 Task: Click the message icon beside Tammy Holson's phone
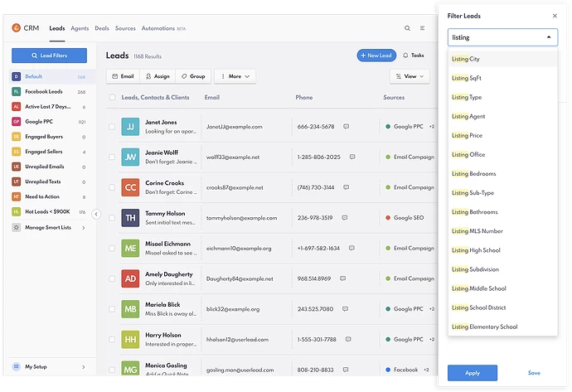pyautogui.click(x=347, y=218)
